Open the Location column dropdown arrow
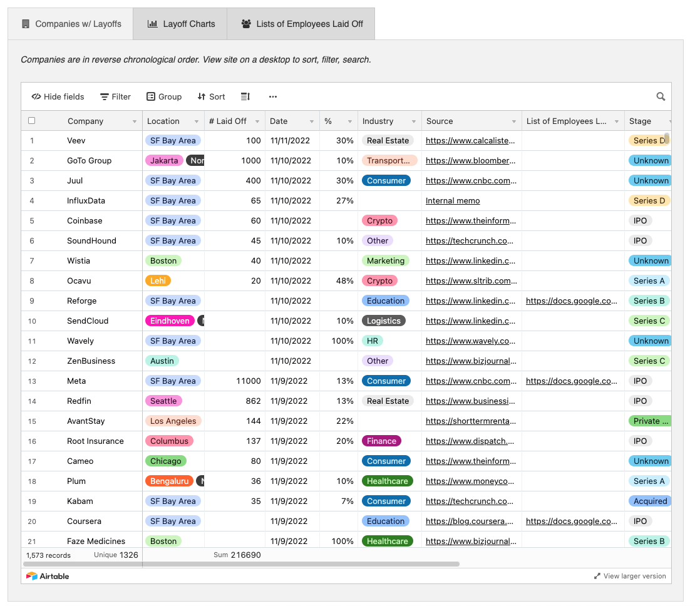This screenshot has width=700, height=606. coord(196,121)
